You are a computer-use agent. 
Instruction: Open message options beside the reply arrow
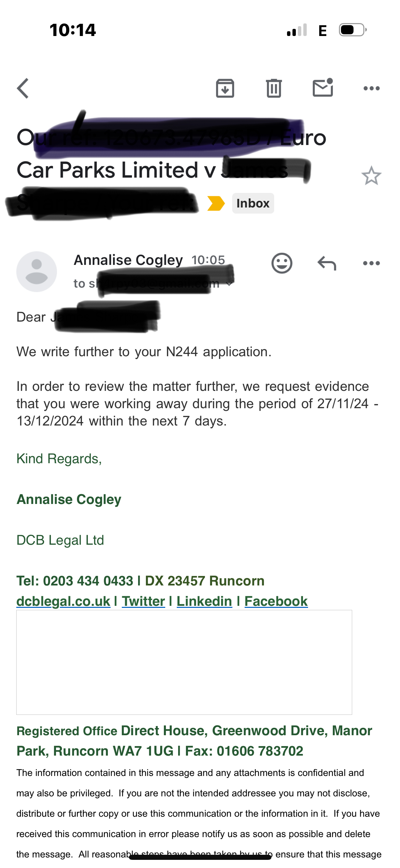pyautogui.click(x=372, y=263)
